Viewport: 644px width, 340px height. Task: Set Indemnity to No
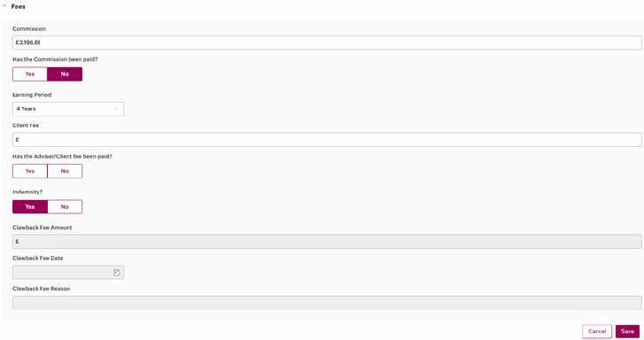(x=65, y=207)
